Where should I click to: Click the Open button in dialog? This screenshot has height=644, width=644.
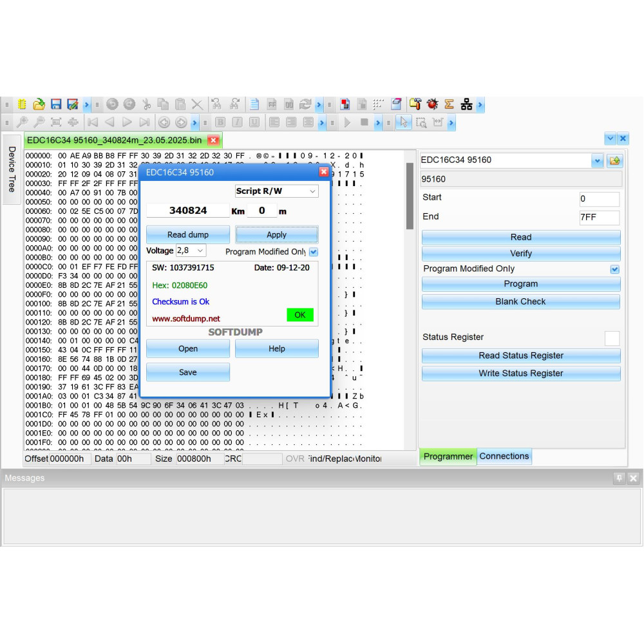tap(187, 348)
